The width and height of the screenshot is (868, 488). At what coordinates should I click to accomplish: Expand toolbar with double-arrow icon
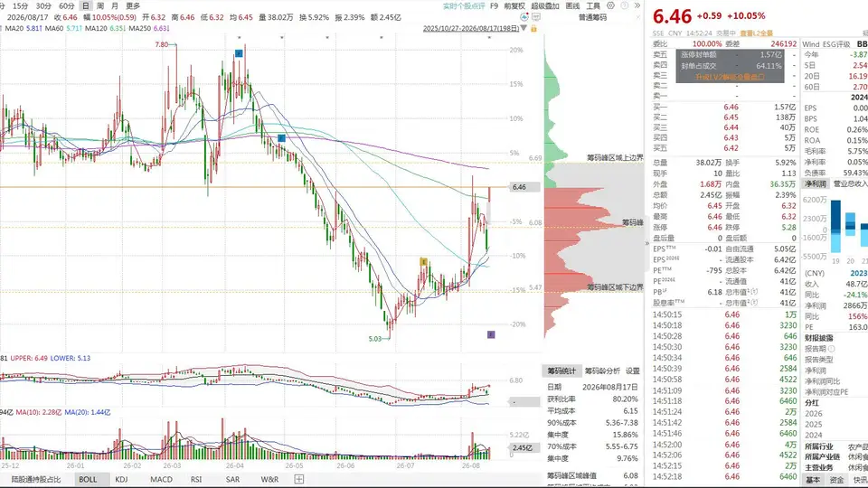coord(637,5)
